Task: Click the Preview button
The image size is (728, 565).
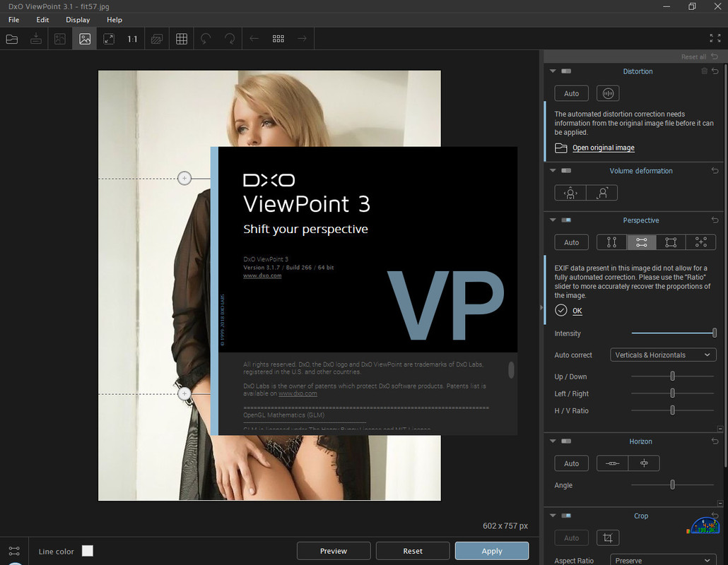Action: coord(334,551)
